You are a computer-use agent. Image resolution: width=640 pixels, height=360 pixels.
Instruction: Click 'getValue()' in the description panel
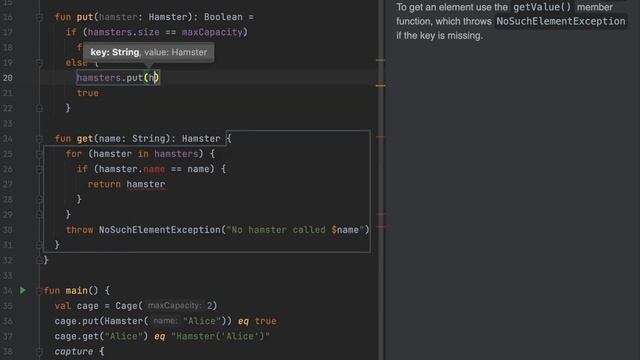tap(542, 7)
